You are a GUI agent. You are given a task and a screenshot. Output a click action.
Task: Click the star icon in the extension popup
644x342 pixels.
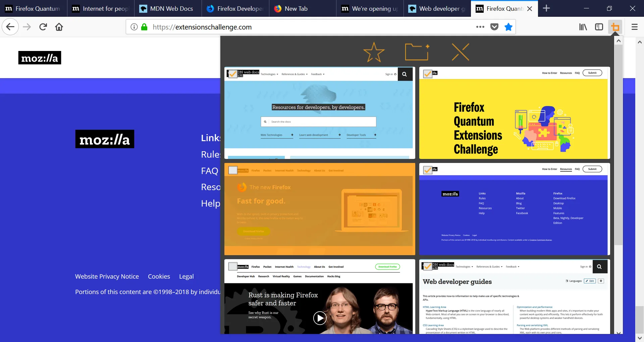[x=374, y=52]
